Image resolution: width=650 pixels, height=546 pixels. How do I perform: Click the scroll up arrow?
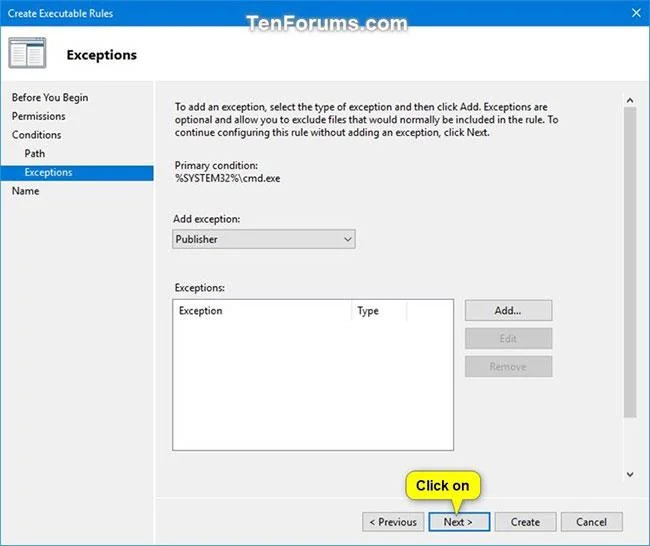click(630, 100)
